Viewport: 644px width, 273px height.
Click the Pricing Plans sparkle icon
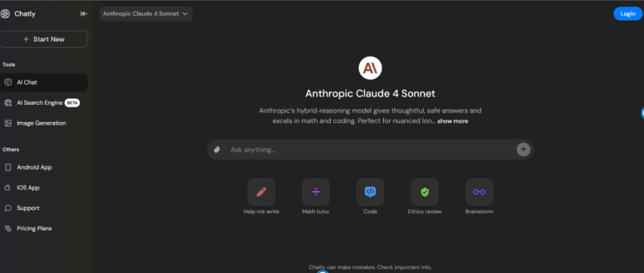8,228
